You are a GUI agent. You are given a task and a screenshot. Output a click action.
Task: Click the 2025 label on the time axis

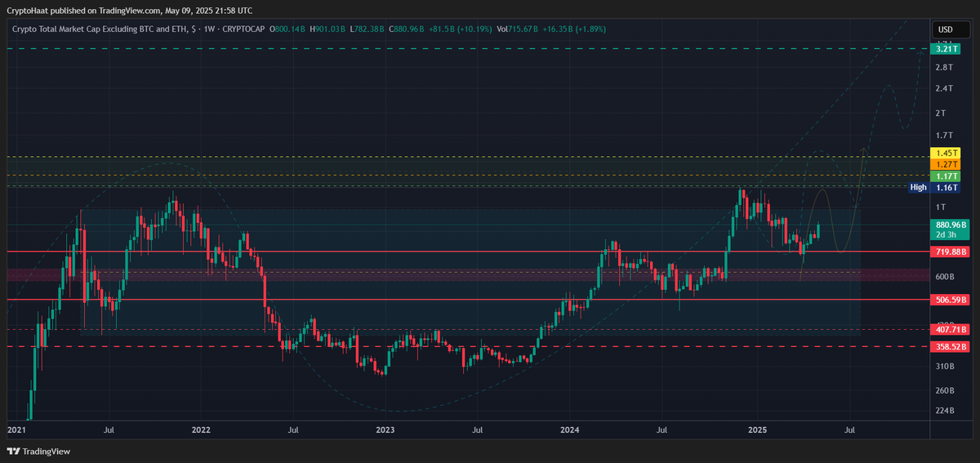point(757,429)
